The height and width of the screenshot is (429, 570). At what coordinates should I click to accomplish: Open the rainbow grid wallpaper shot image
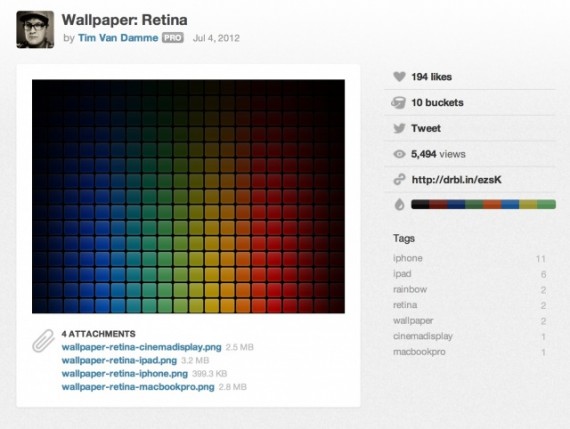[x=188, y=196]
